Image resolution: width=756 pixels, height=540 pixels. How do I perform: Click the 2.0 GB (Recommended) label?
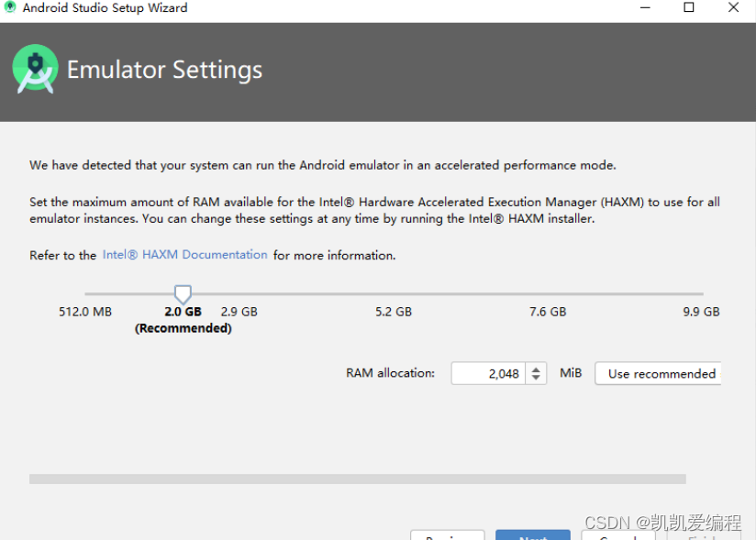pos(183,320)
